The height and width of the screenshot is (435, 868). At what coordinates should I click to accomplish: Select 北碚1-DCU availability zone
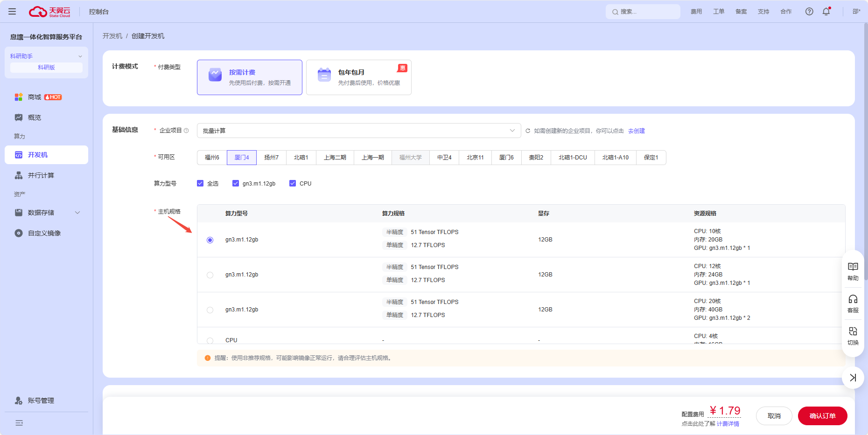(573, 158)
